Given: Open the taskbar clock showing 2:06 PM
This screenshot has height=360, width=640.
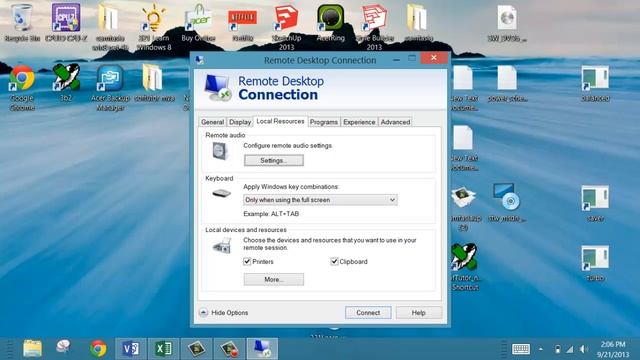Looking at the screenshot, I should [x=613, y=349].
